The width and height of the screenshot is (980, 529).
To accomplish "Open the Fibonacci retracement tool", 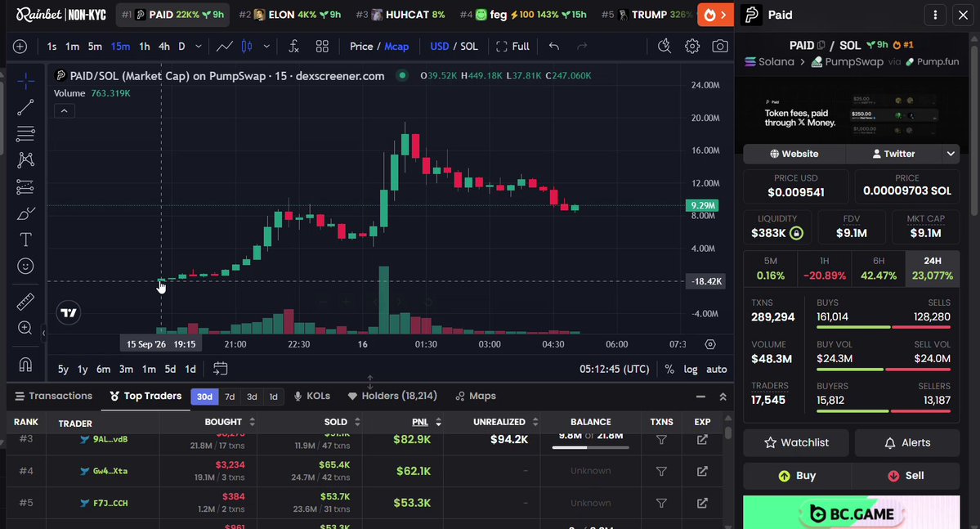I will (x=25, y=133).
